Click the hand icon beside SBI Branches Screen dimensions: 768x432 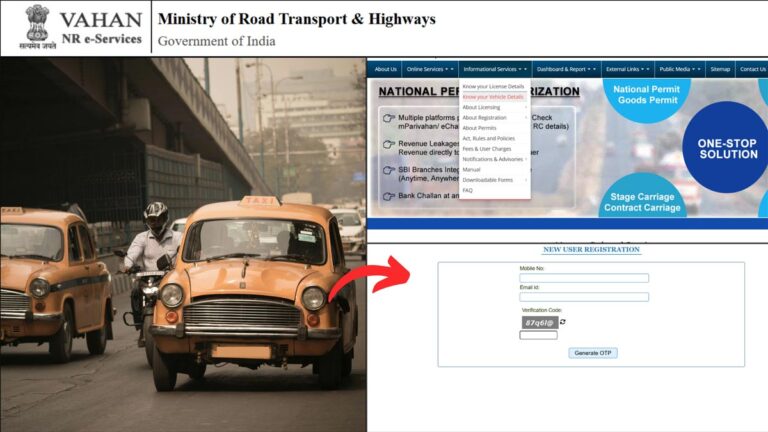point(388,170)
